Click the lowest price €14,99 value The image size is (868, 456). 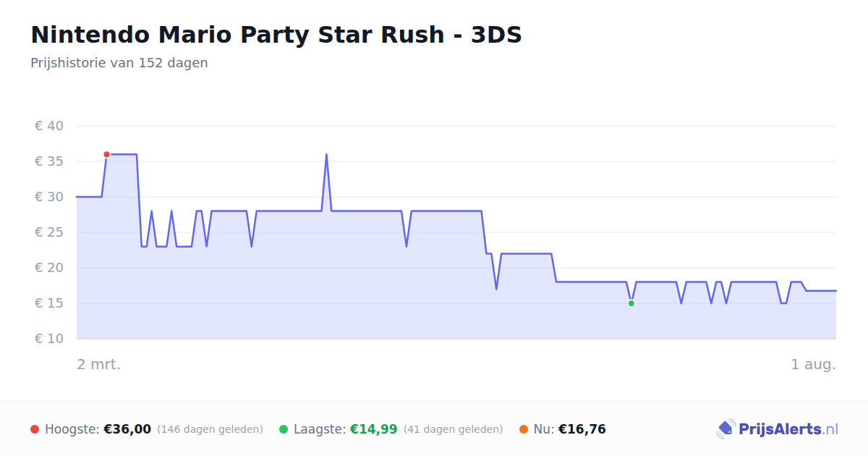(x=374, y=429)
